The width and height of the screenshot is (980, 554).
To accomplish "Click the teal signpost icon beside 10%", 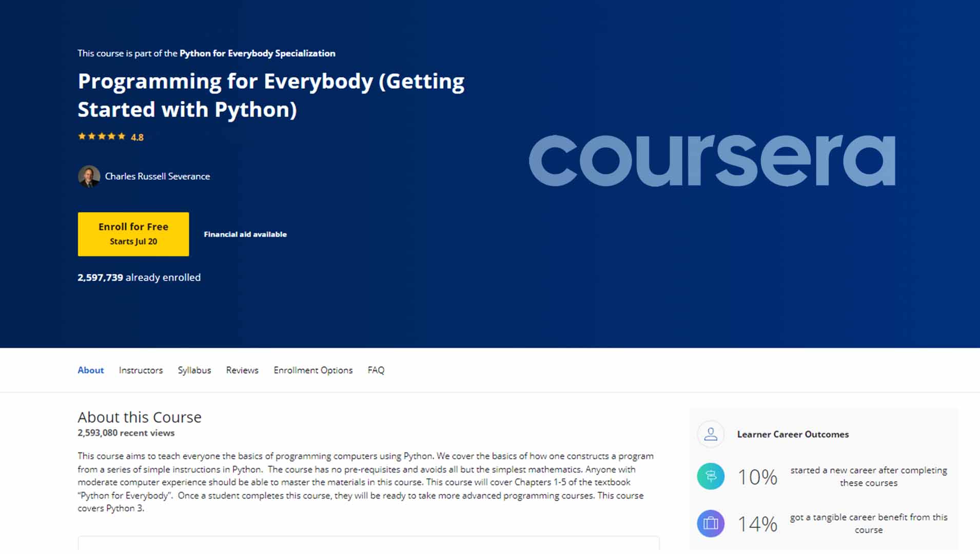I will coord(711,476).
